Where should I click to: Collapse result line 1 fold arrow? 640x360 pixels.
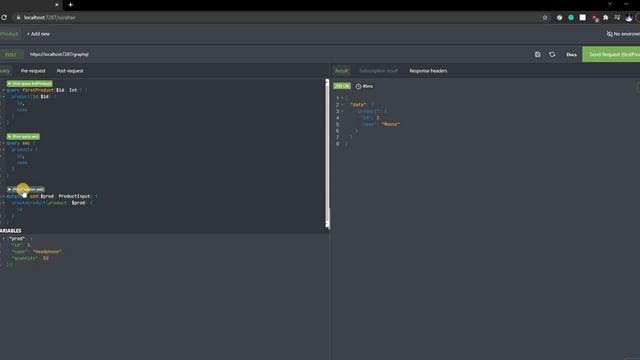[342, 98]
